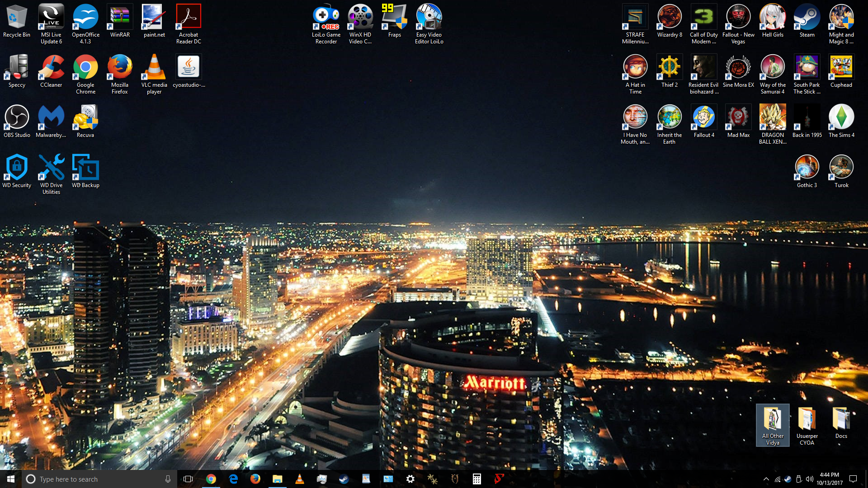Select the Easy Video Editor LoiLo icon
Image resolution: width=868 pixels, height=488 pixels.
[x=429, y=24]
